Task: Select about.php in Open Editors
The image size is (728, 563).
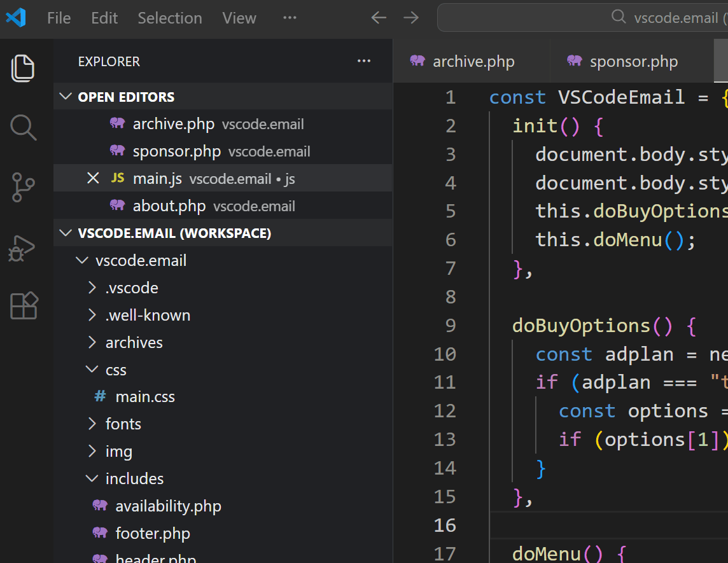Action: (169, 206)
